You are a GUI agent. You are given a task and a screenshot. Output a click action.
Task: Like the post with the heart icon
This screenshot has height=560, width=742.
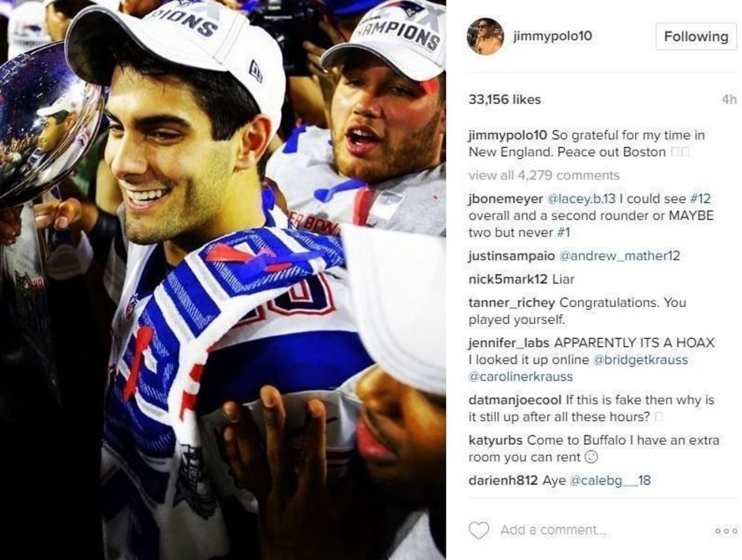point(479,530)
